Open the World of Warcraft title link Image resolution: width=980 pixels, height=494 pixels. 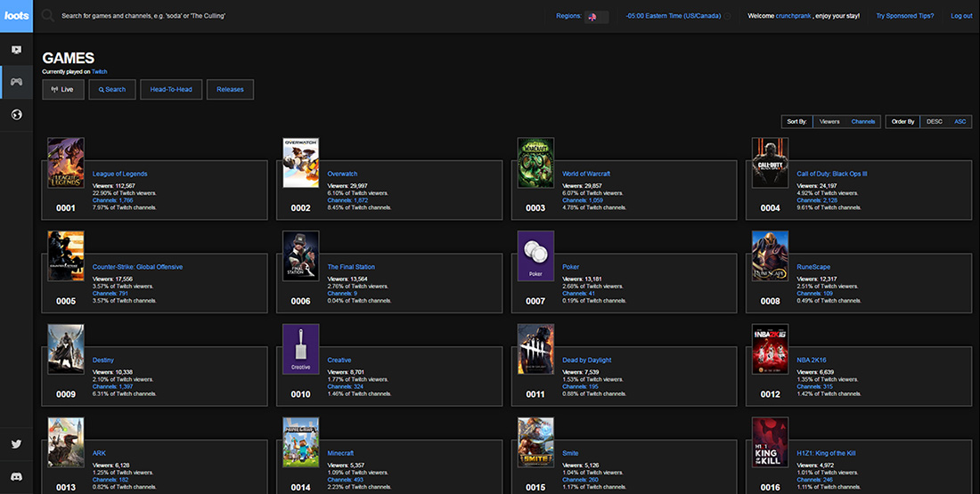586,174
